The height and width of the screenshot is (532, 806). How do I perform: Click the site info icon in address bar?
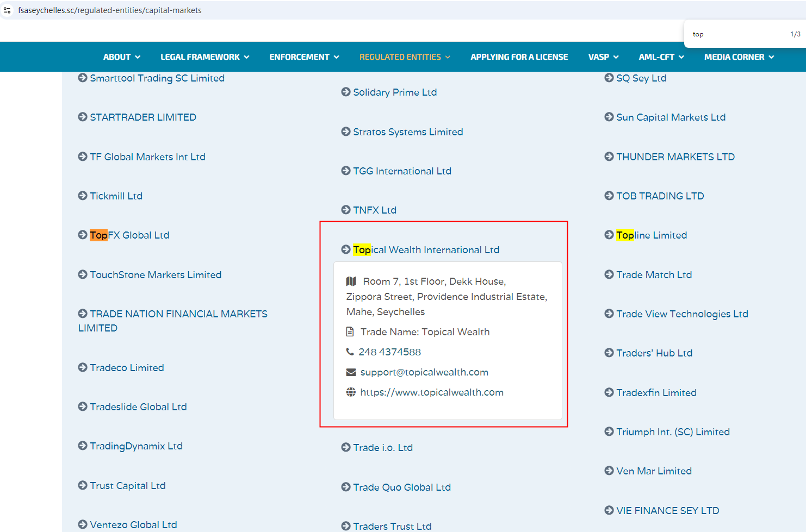(7, 10)
